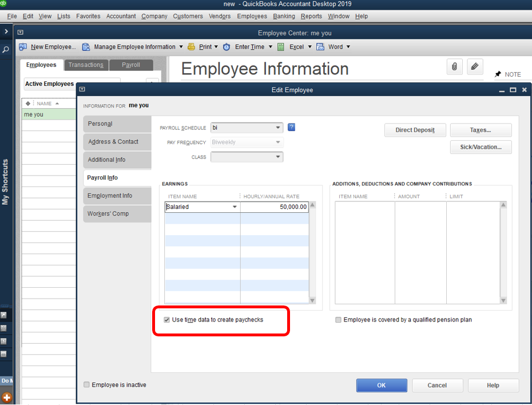Open the Reports menu
The height and width of the screenshot is (405, 532).
pos(311,16)
